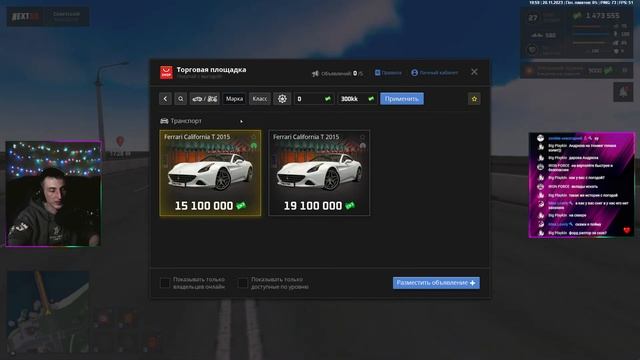
Task: Click the yellow star favorites button
Action: tap(474, 99)
